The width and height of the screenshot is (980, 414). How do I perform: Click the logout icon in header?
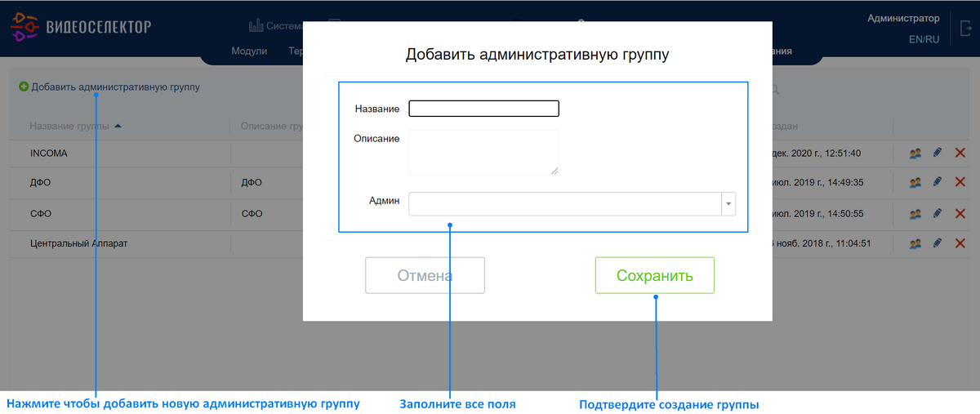click(966, 27)
